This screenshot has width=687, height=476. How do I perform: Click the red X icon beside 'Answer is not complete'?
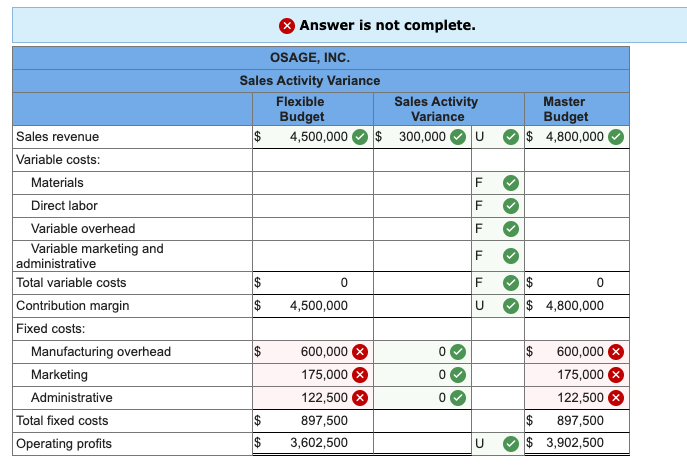click(287, 26)
